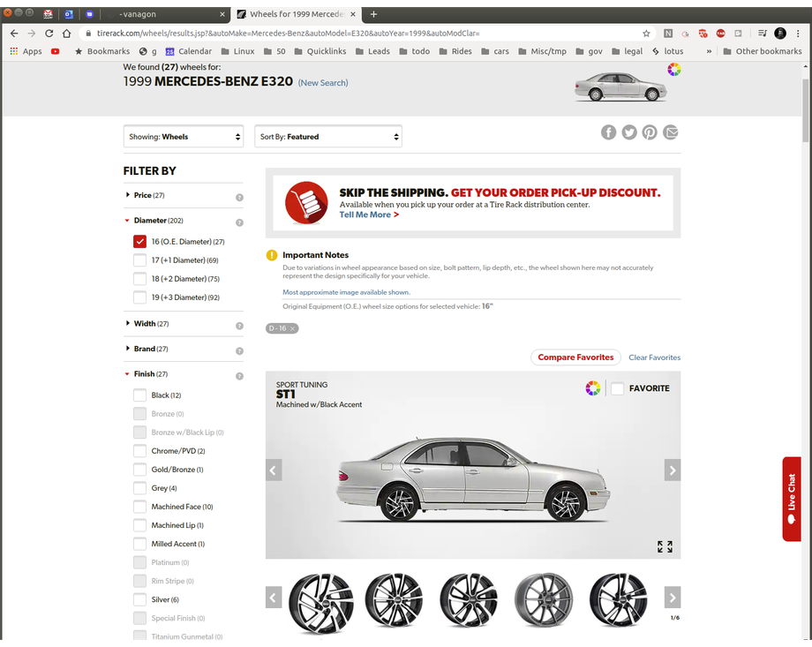812x647 pixels.
Task: Show previous vehicle preview image
Action: [x=274, y=470]
